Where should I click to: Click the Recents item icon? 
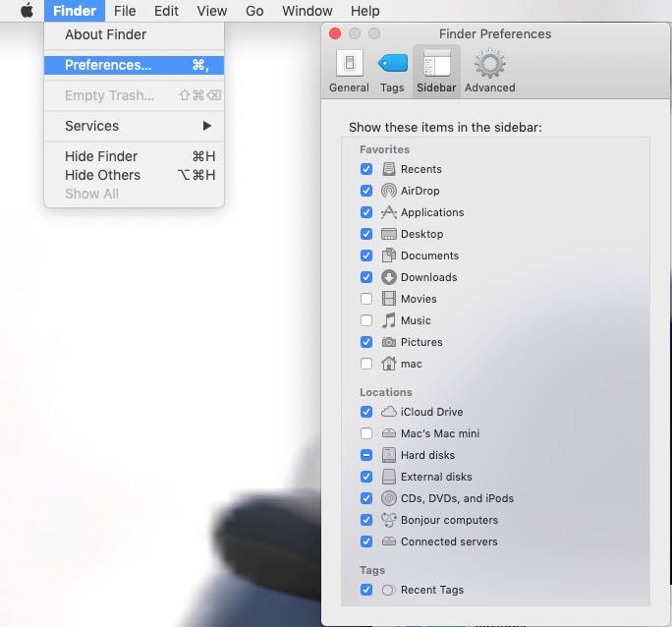pos(389,169)
